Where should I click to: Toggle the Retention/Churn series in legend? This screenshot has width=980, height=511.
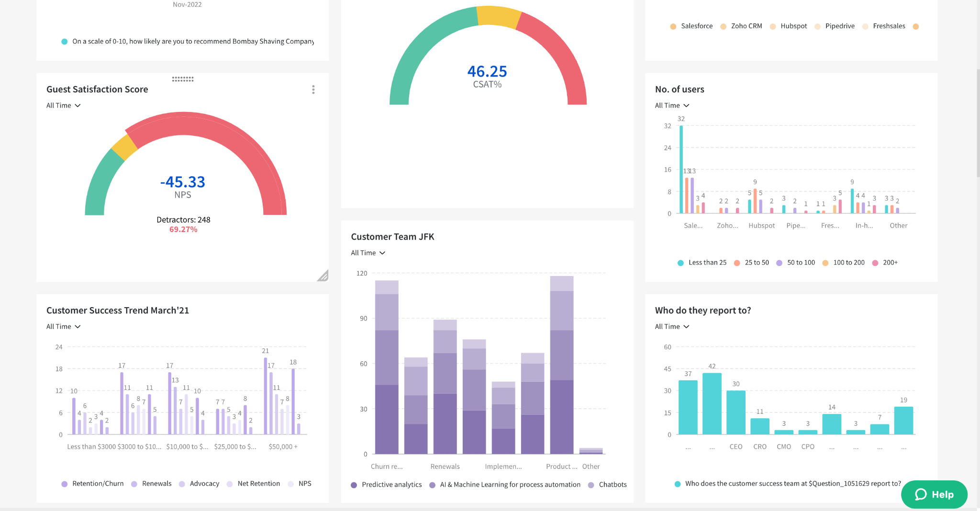click(92, 484)
